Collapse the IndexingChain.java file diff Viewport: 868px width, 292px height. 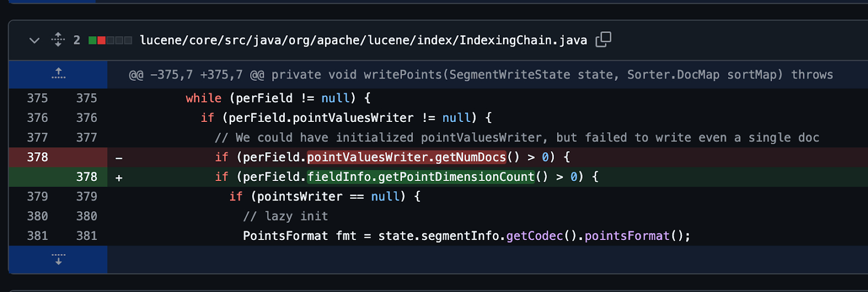tap(34, 41)
